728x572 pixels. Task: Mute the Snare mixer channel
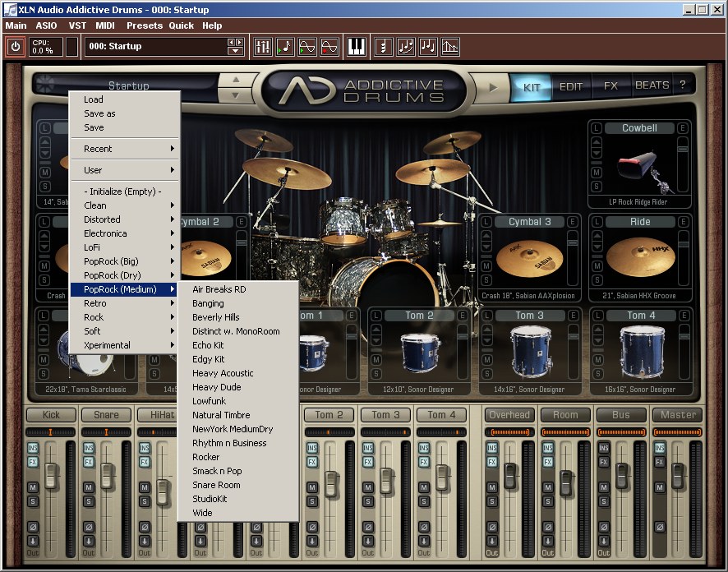[88, 487]
